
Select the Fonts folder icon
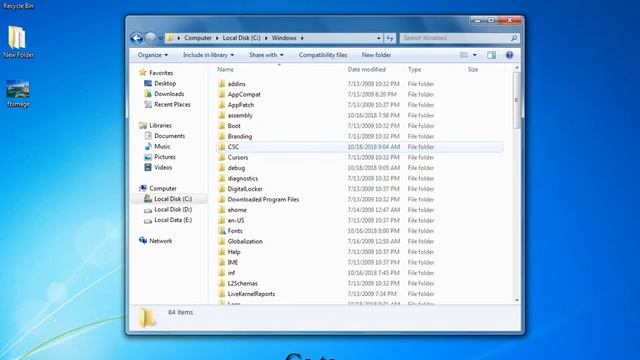click(x=222, y=231)
